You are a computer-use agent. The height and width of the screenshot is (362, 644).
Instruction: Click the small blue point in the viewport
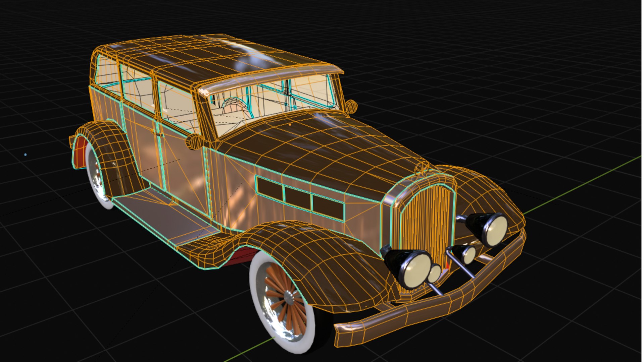point(26,155)
